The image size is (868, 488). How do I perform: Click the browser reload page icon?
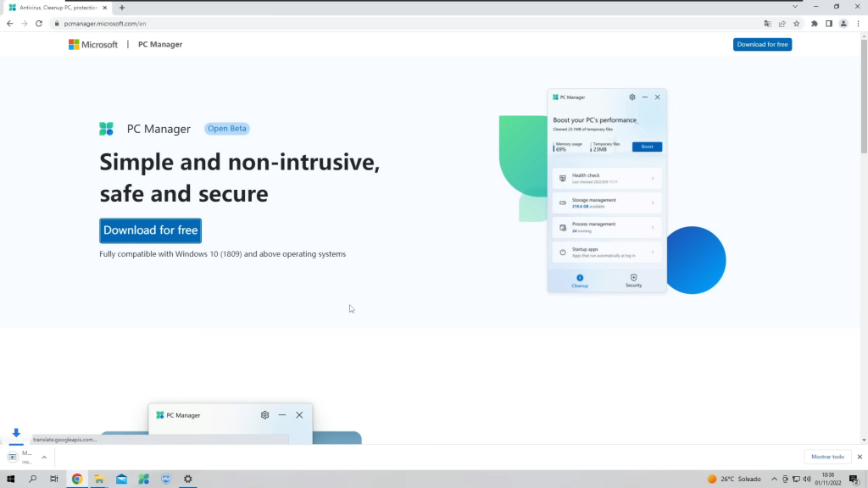(x=38, y=24)
